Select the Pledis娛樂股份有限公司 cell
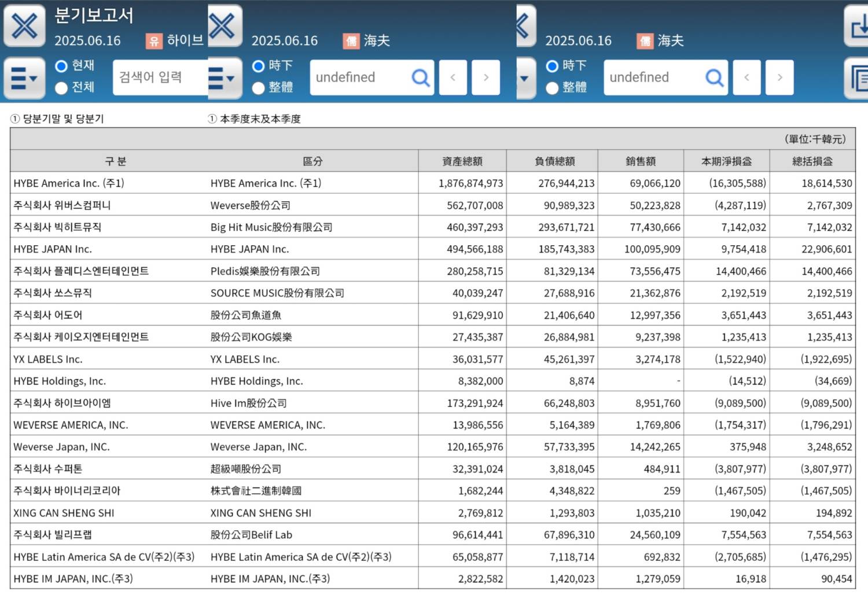This screenshot has height=610, width=868. [265, 271]
